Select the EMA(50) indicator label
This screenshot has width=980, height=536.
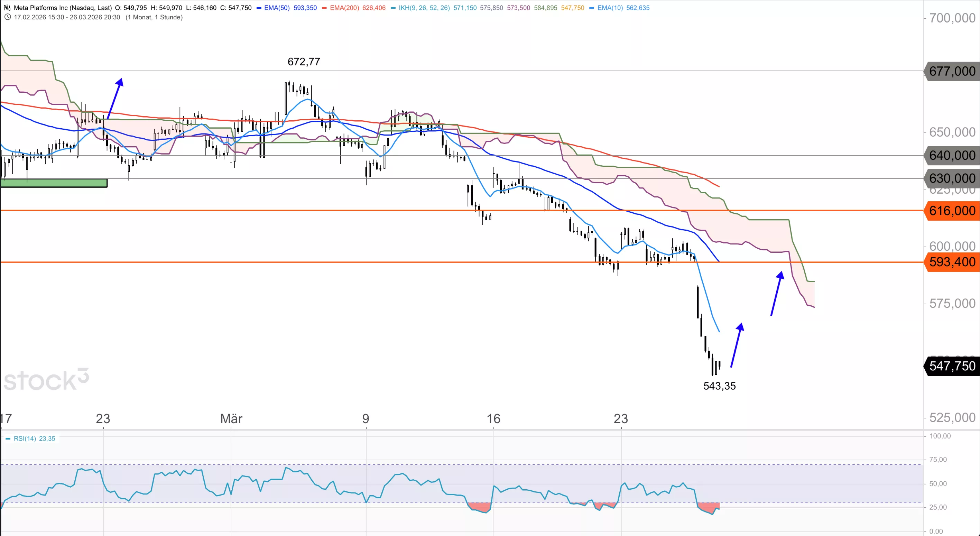pos(277,8)
